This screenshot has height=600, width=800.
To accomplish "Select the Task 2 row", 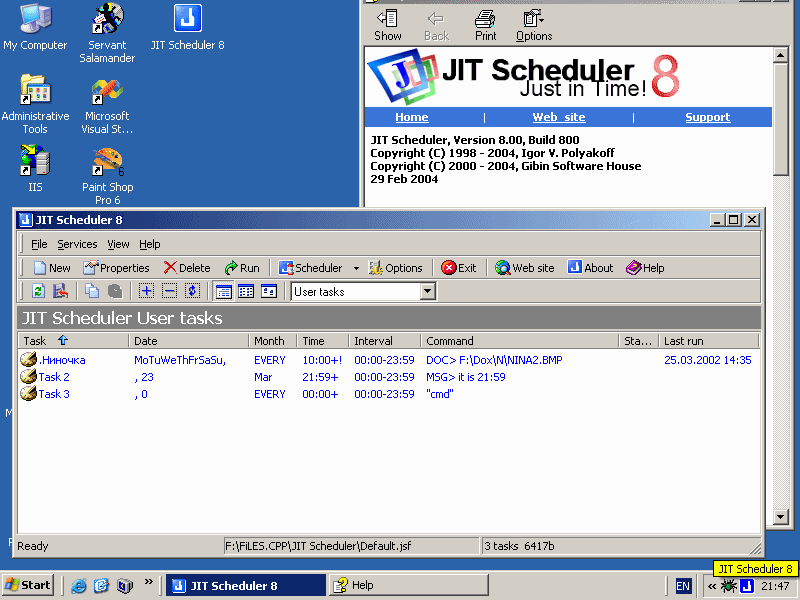I will [389, 377].
